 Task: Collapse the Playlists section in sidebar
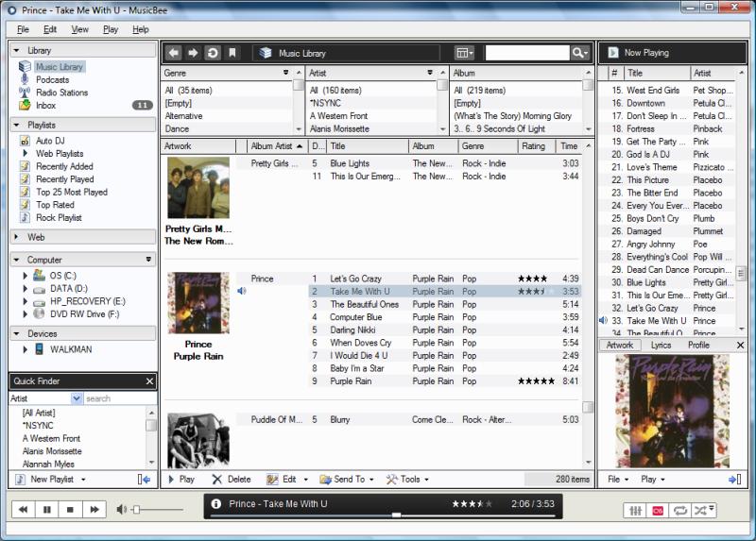[x=17, y=125]
